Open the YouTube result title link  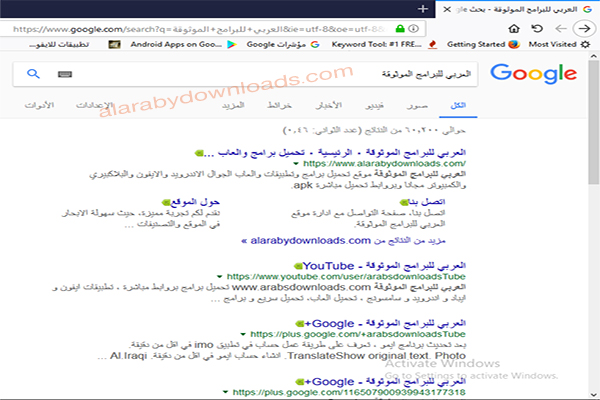384,266
